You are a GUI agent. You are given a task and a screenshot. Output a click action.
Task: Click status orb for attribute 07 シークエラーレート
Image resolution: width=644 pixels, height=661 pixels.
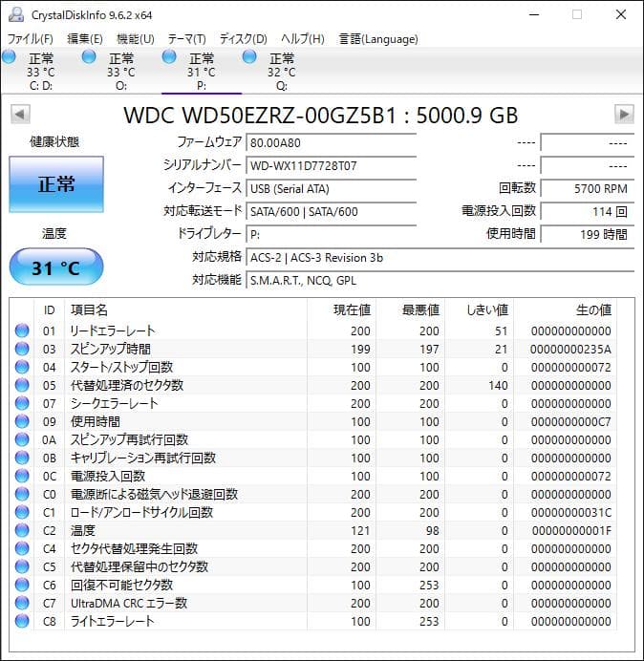click(x=22, y=403)
